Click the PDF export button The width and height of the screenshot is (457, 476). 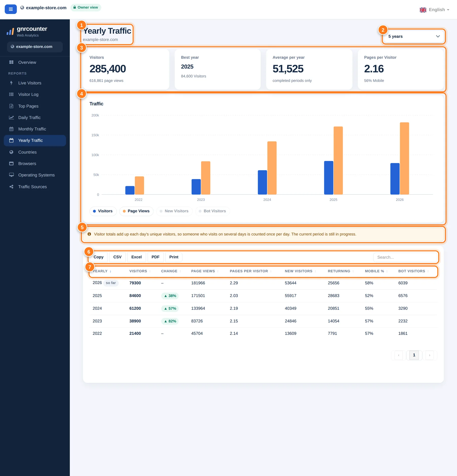[x=155, y=257]
